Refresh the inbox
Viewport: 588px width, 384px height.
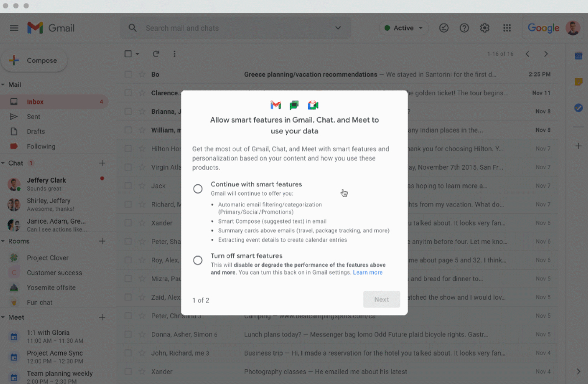coord(156,54)
